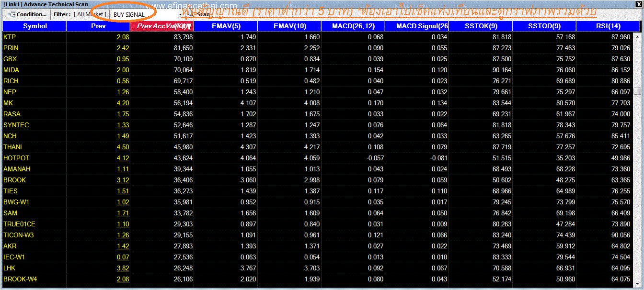
Task: Open the 1.75 Prev price link for RASA
Action: (123, 114)
